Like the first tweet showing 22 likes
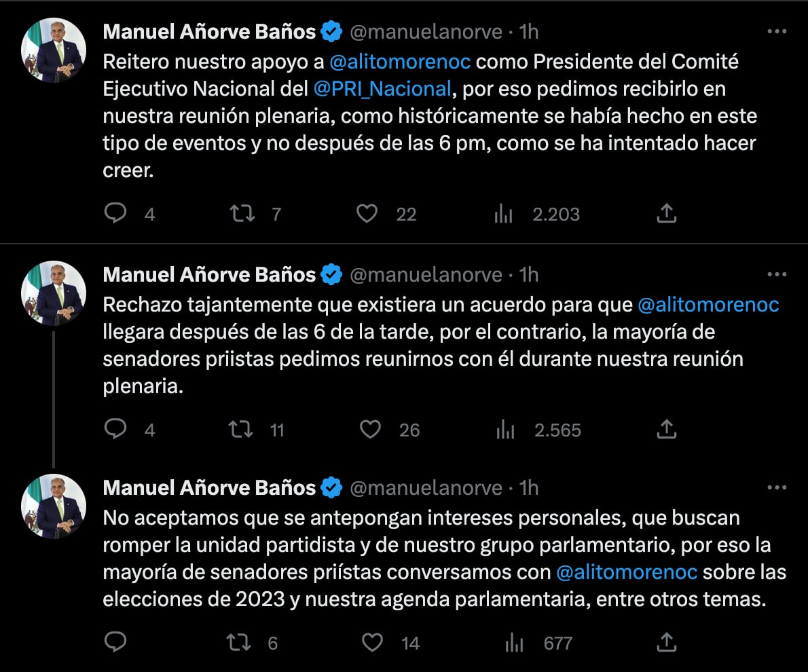This screenshot has width=808, height=672. tap(367, 214)
